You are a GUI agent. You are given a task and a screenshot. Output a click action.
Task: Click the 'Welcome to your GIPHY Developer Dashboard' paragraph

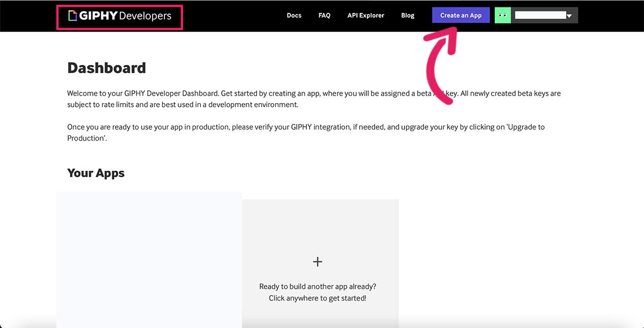tap(314, 99)
